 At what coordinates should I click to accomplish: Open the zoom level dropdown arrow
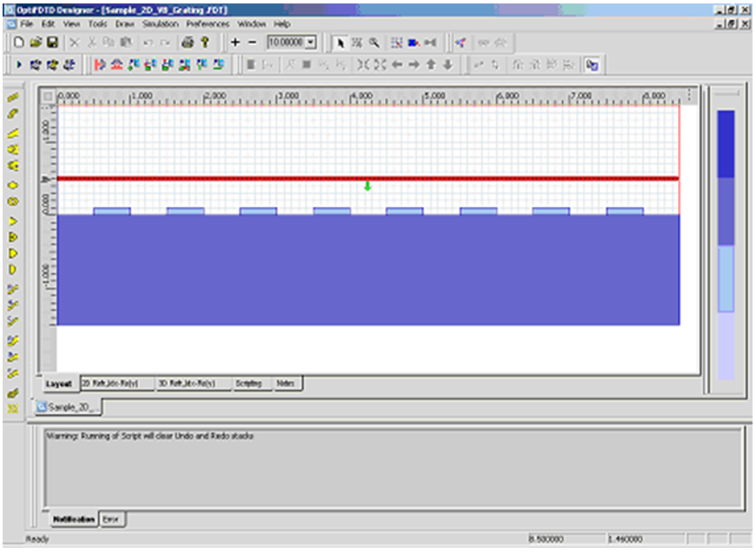coord(311,42)
